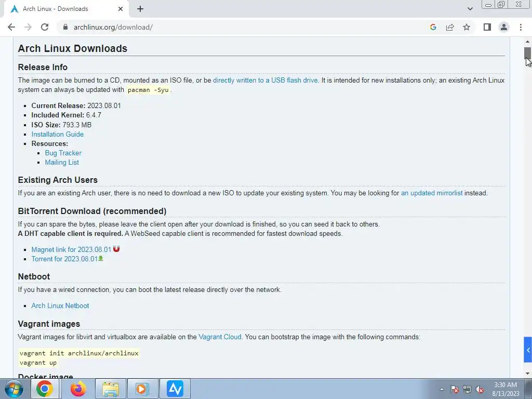Click Chrome in the taskbar

45,389
